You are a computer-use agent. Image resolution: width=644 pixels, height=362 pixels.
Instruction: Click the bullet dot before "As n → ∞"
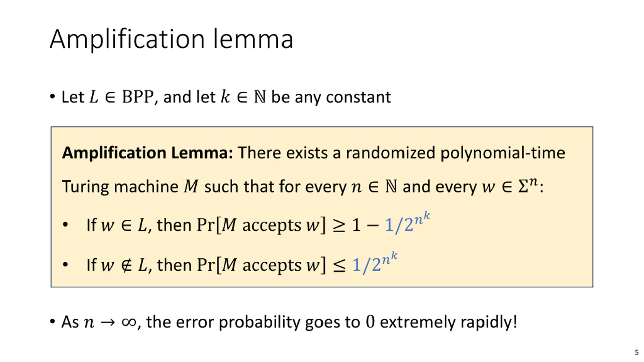pos(52,321)
